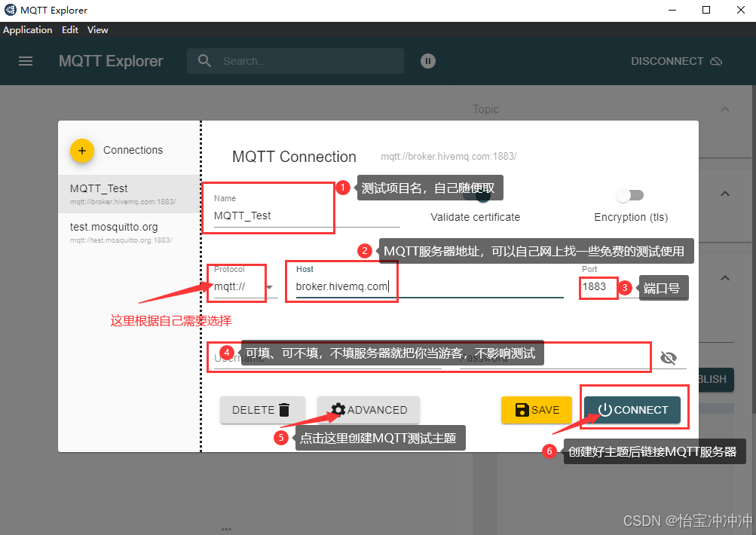Click the DISCONNECT button
Viewport: 756px width, 535px height.
(x=676, y=61)
